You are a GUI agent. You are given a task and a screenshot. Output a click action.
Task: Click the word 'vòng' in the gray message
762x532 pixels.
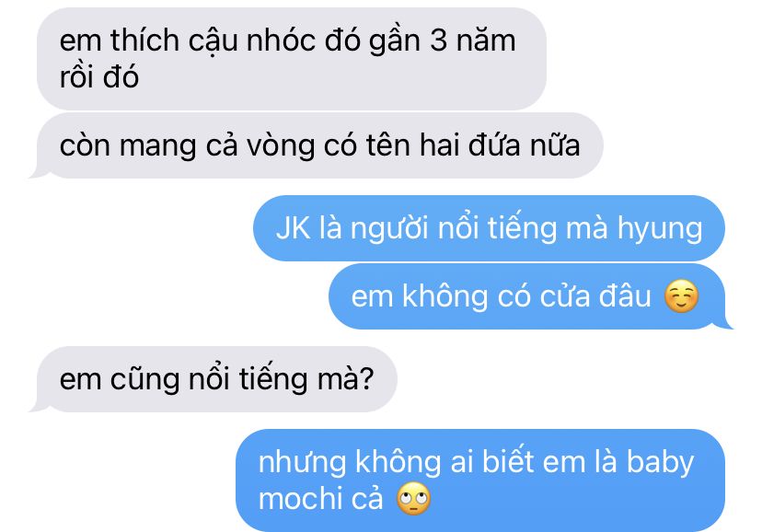pos(281,146)
